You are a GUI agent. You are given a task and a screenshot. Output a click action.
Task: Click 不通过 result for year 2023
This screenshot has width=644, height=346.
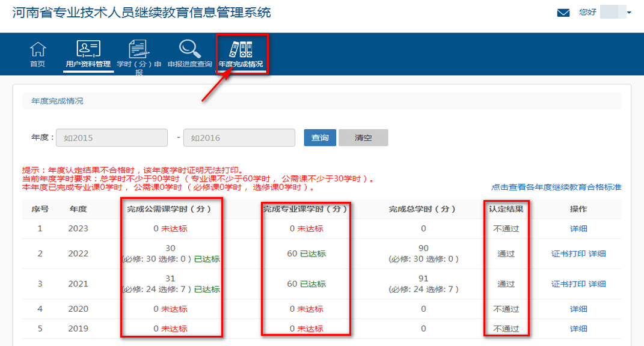coord(506,229)
